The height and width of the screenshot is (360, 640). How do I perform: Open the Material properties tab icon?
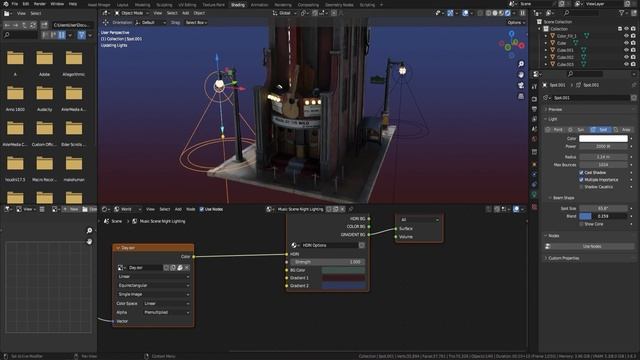[534, 207]
